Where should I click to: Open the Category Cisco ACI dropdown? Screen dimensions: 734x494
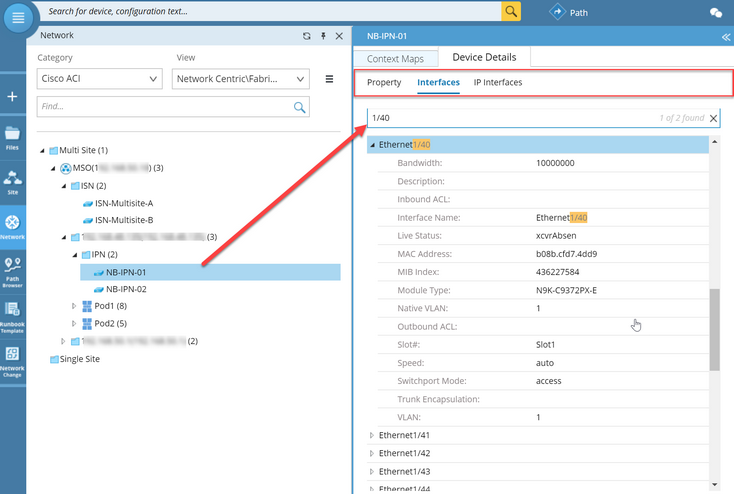(99, 79)
